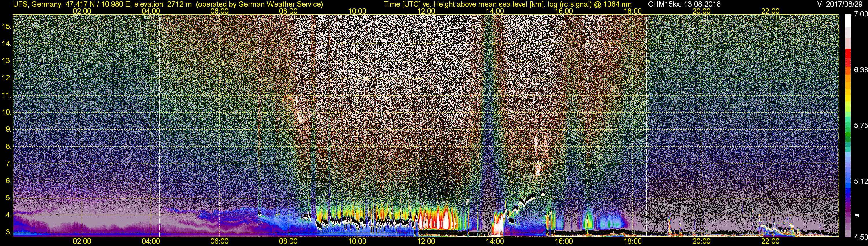The width and height of the screenshot is (868, 246).
Task: Click the 6.38 color scale value
Action: click(x=860, y=70)
